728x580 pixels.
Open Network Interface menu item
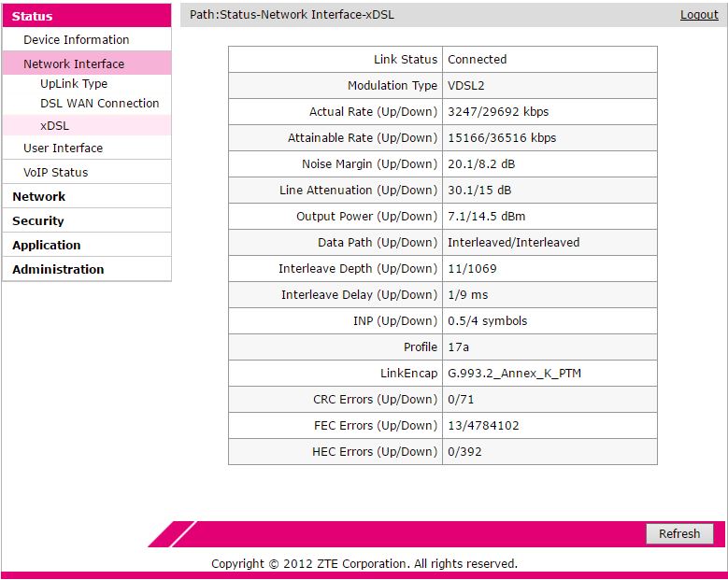(x=74, y=64)
